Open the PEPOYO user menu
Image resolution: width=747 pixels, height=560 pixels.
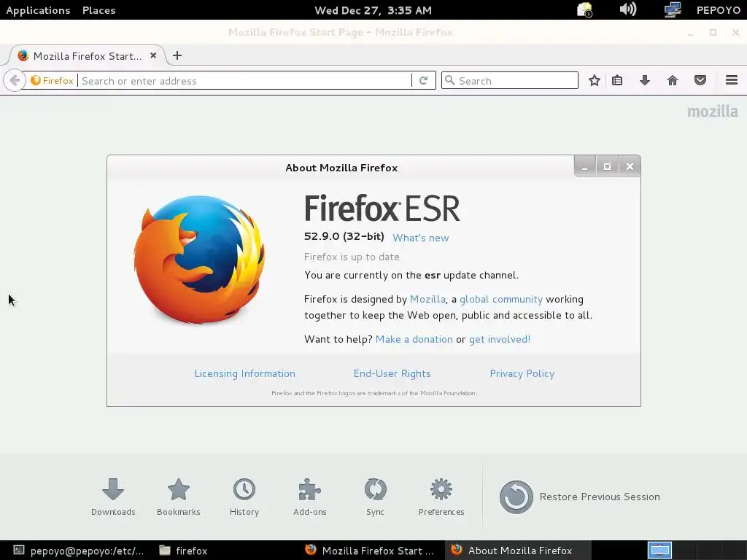click(718, 10)
